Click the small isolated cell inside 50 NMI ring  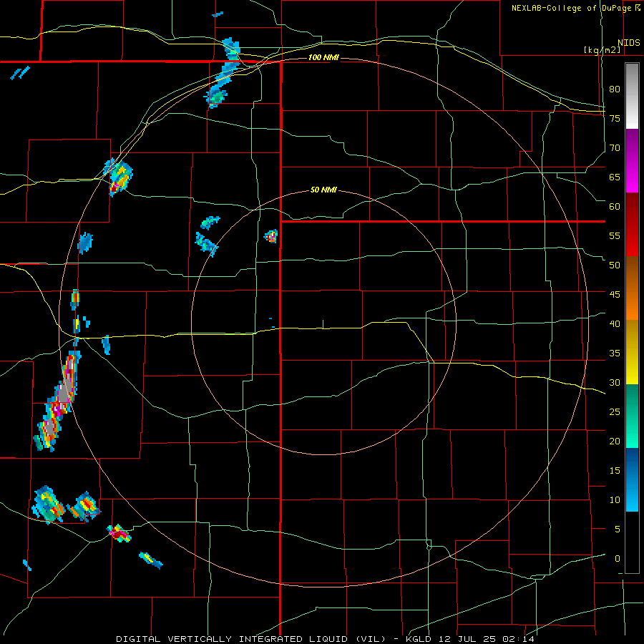tap(271, 236)
